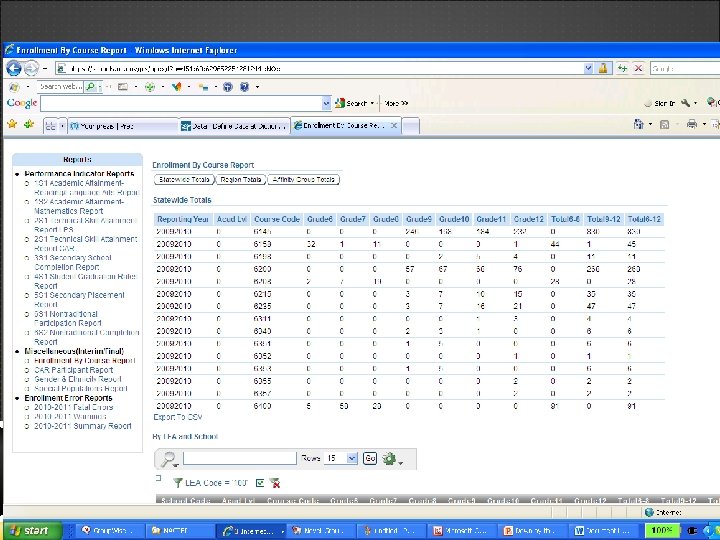Expand the Google toolbar More options
This screenshot has height=540, width=720.
(x=396, y=103)
